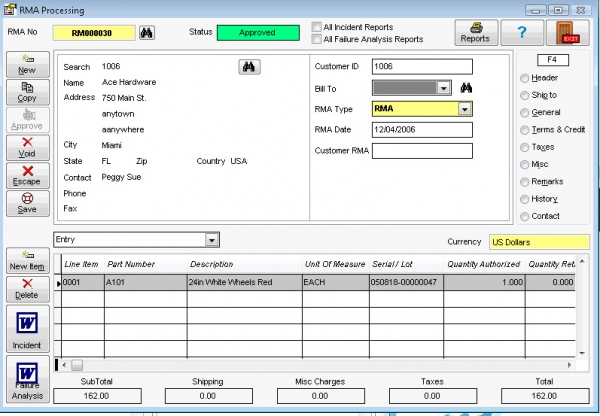Switch to the History section
The image size is (600, 416).
point(526,198)
